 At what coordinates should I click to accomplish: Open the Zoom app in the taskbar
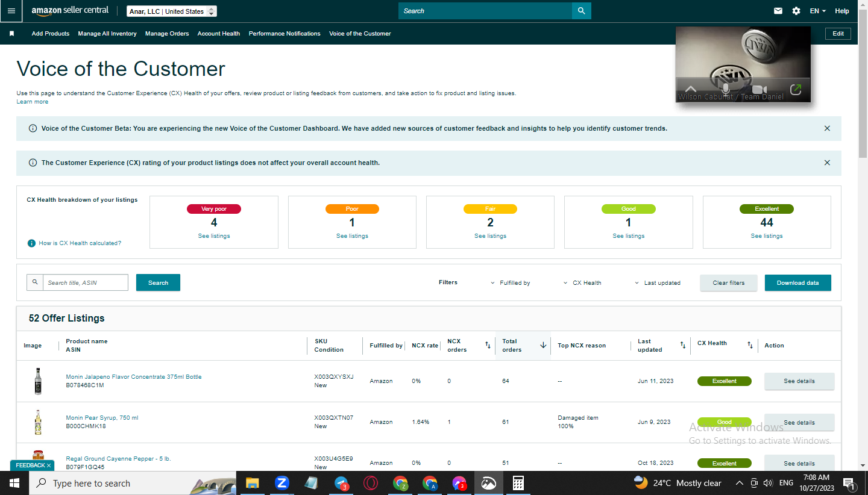click(281, 483)
